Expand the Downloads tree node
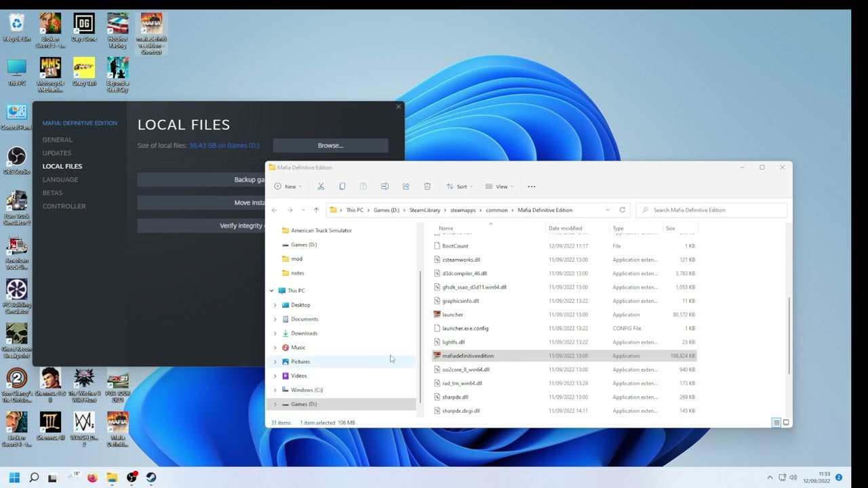 point(275,333)
